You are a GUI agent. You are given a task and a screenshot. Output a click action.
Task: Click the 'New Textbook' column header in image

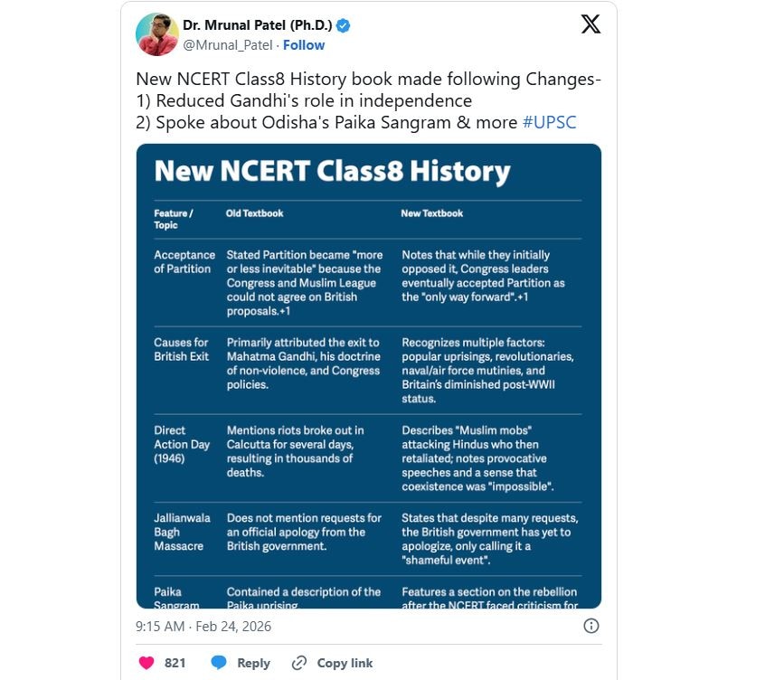(x=432, y=213)
